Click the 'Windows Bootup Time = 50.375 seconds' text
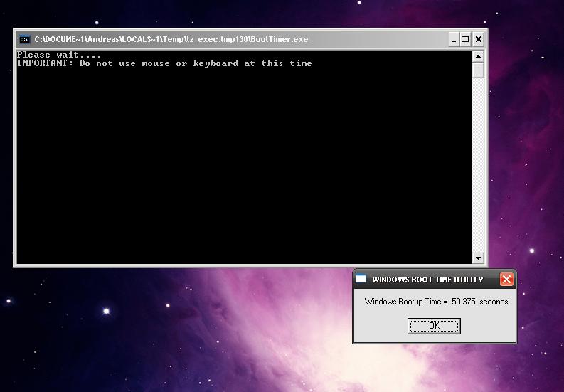 pyautogui.click(x=436, y=302)
